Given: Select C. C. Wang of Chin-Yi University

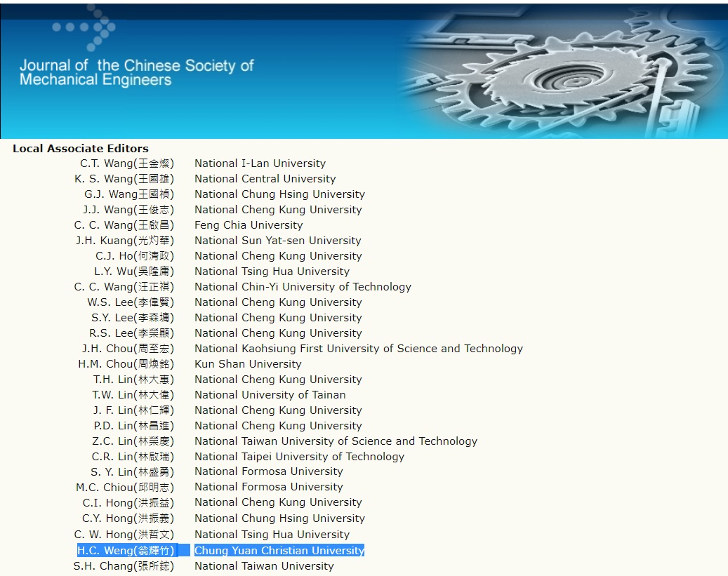Looking at the screenshot, I should pyautogui.click(x=124, y=287).
